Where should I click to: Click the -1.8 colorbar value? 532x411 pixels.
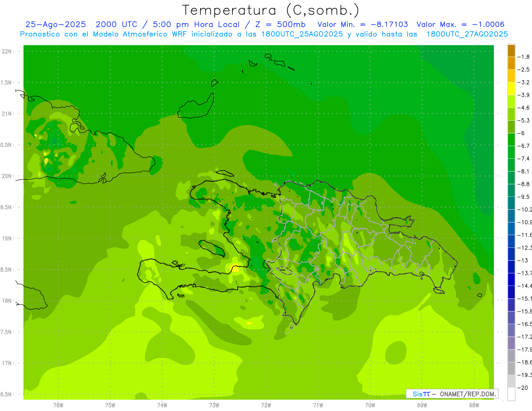(x=524, y=57)
